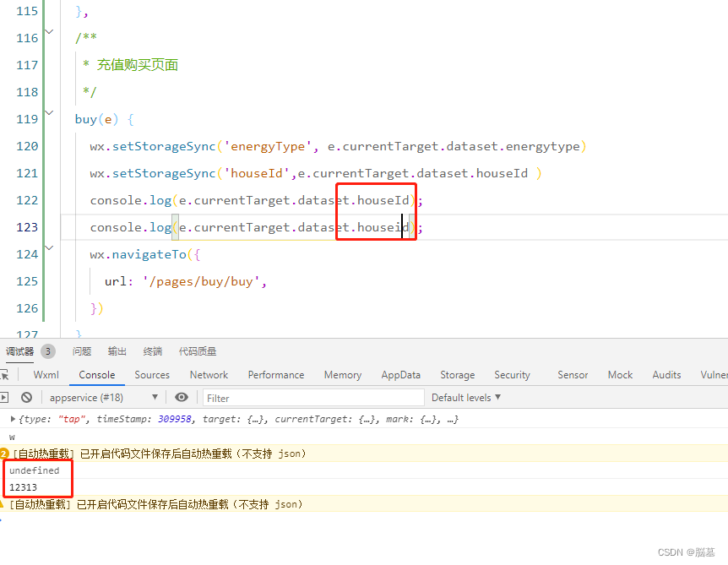Click the clear console icon

point(25,397)
